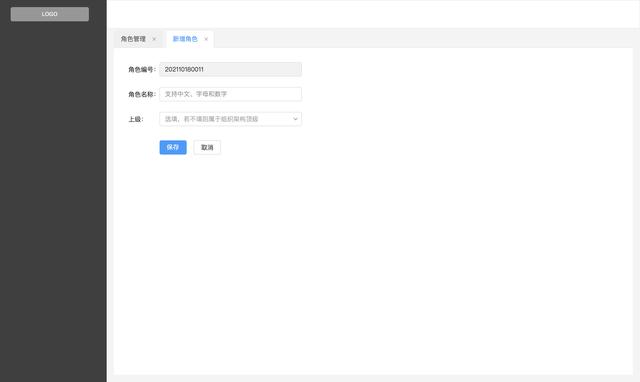The width and height of the screenshot is (640, 382).
Task: Click the 取消 button
Action: click(207, 147)
